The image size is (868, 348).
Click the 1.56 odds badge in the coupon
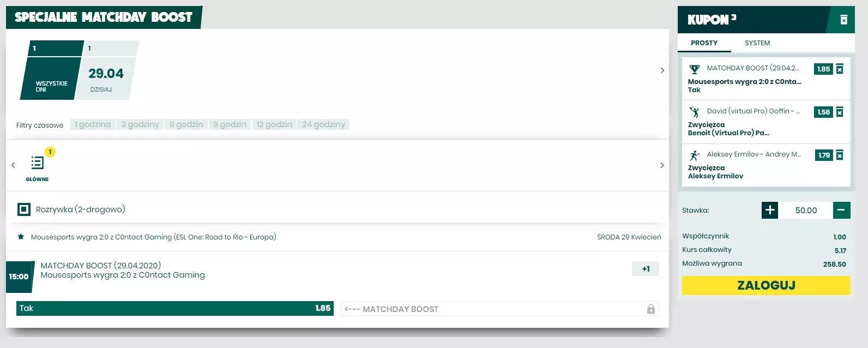pyautogui.click(x=823, y=112)
